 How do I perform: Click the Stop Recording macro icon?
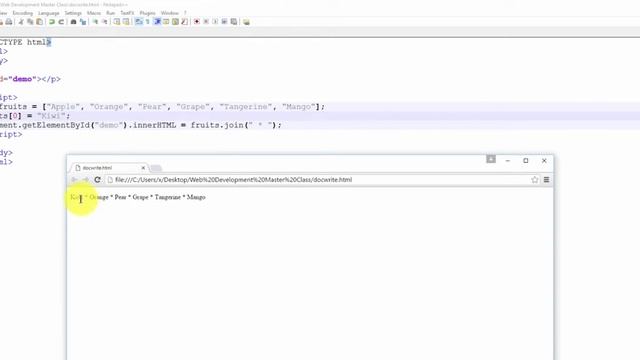[206, 22]
